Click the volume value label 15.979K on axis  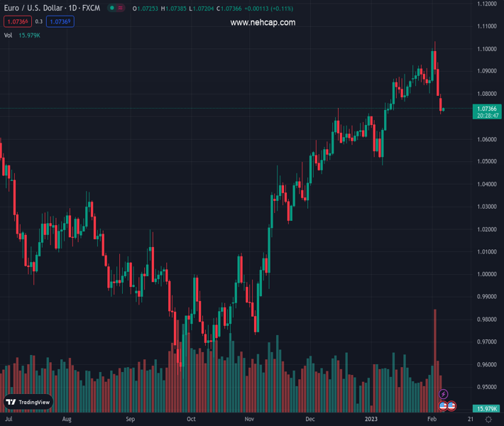486,409
